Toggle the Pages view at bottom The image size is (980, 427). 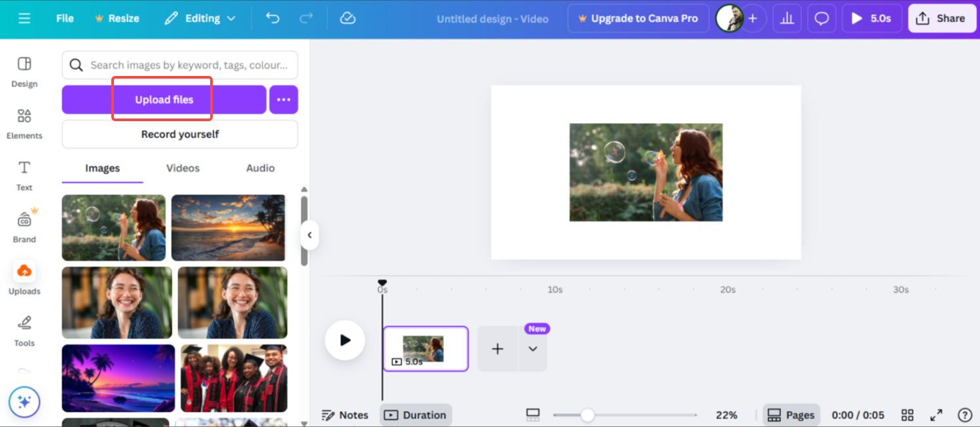point(791,415)
